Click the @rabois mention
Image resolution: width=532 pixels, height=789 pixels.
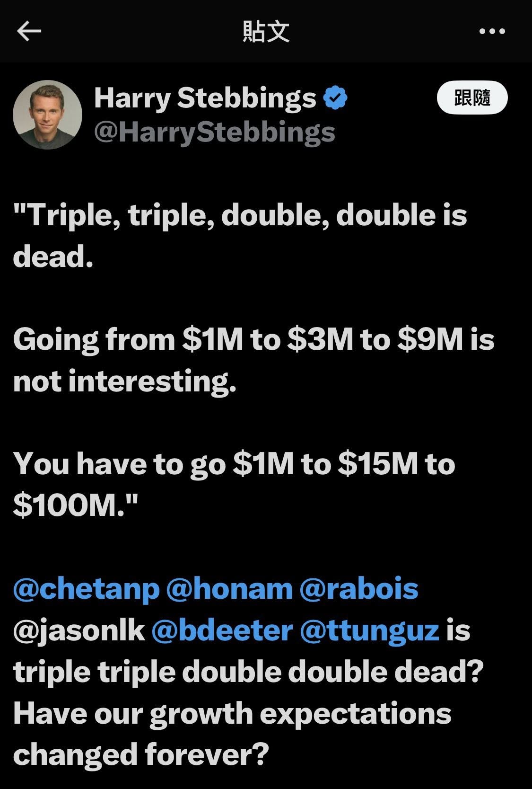[x=359, y=589]
